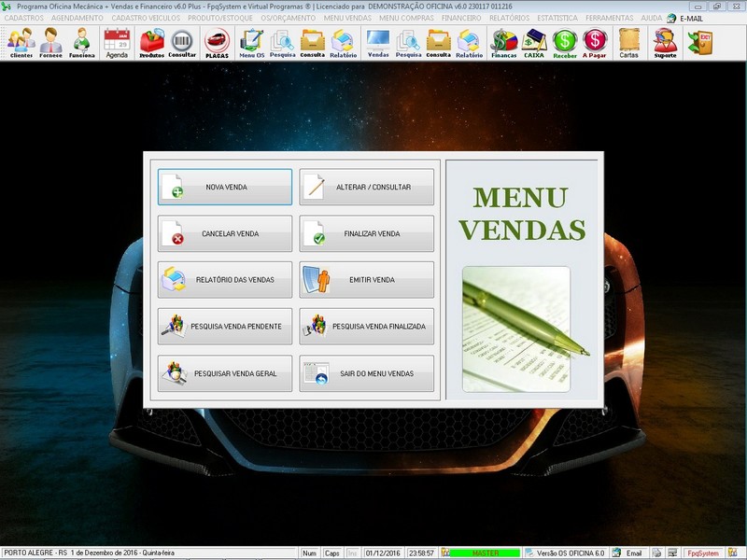Open the MENU COMPRAS menu
747x560 pixels.
pos(406,18)
